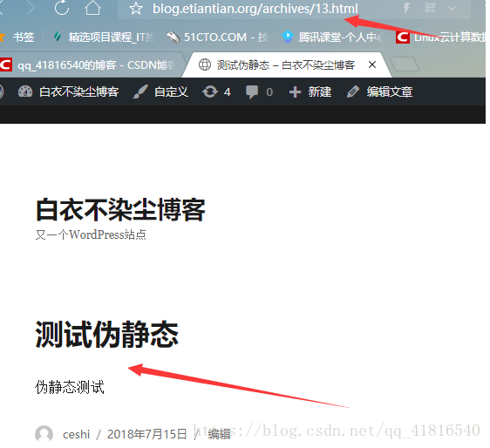Open 白衣不染尘博客 dashboard menu in admin bar
Screen dimensions: 490x448
(x=68, y=92)
